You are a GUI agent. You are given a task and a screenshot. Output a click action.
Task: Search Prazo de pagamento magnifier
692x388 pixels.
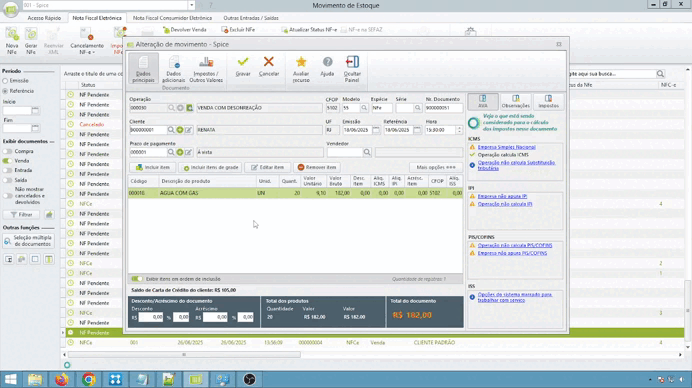(171, 152)
